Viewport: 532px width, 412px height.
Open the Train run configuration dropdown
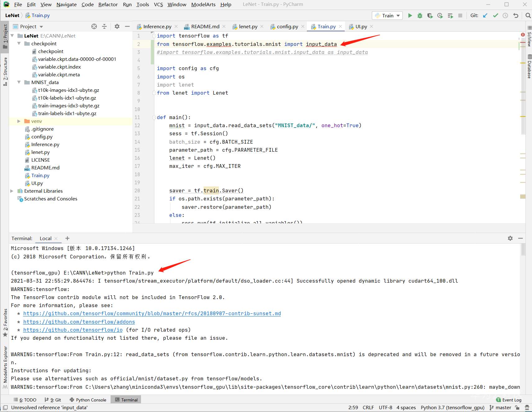[387, 16]
